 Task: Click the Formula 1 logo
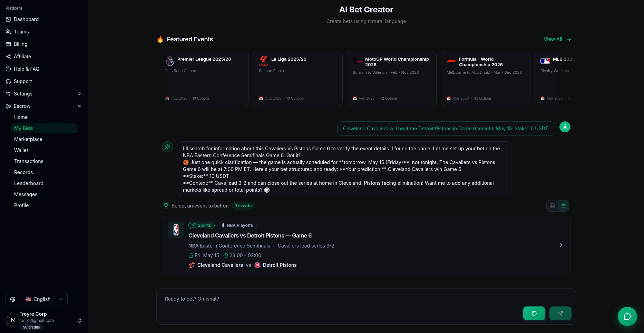tap(451, 61)
